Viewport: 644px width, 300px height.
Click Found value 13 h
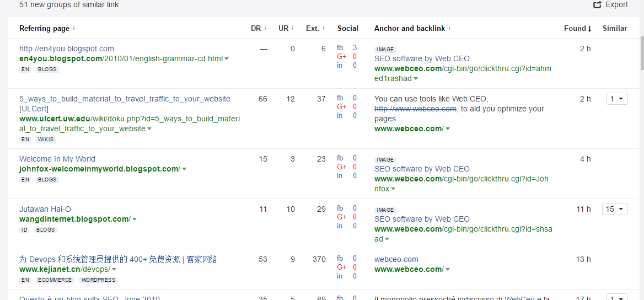click(583, 259)
